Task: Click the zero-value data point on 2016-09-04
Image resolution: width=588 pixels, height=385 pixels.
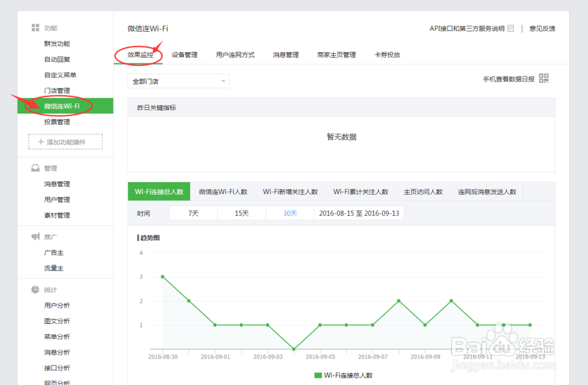Action: (293, 349)
